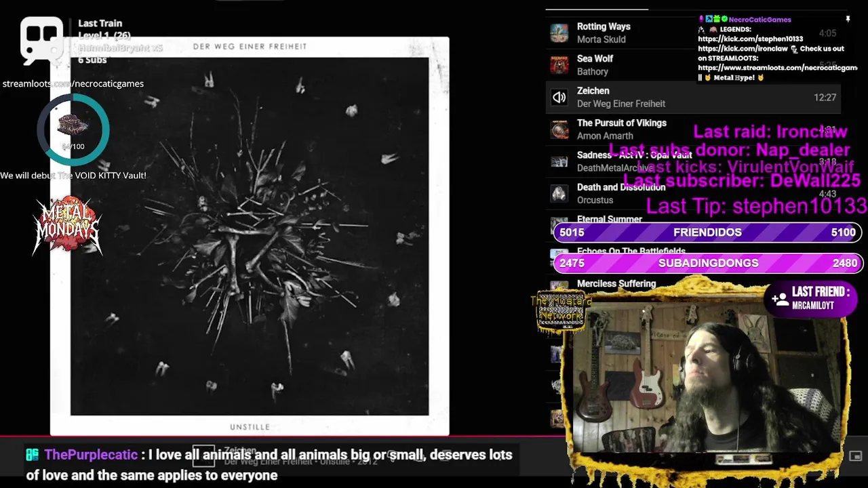
Task: Click the Last raid Ironclaw label
Action: click(770, 131)
